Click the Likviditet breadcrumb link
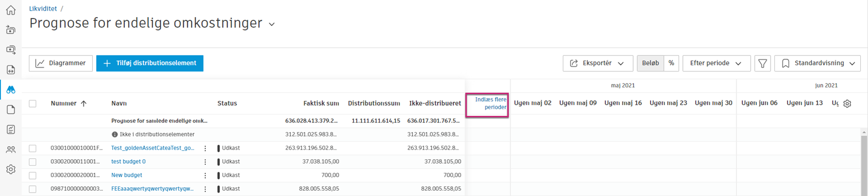 click(43, 9)
